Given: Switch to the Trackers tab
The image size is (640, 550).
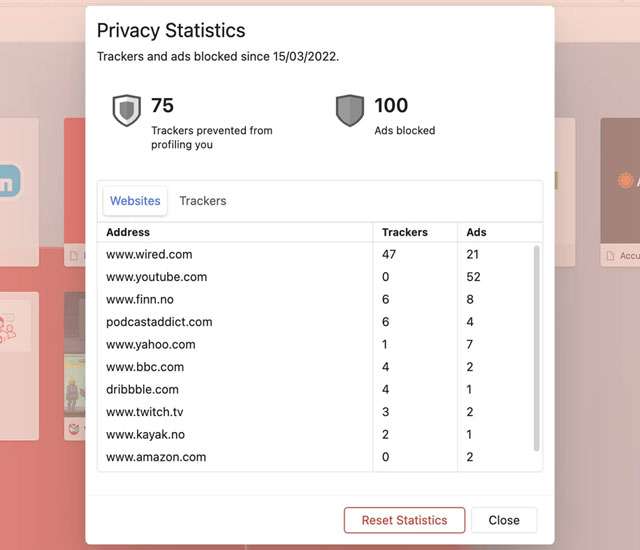Looking at the screenshot, I should tap(203, 201).
